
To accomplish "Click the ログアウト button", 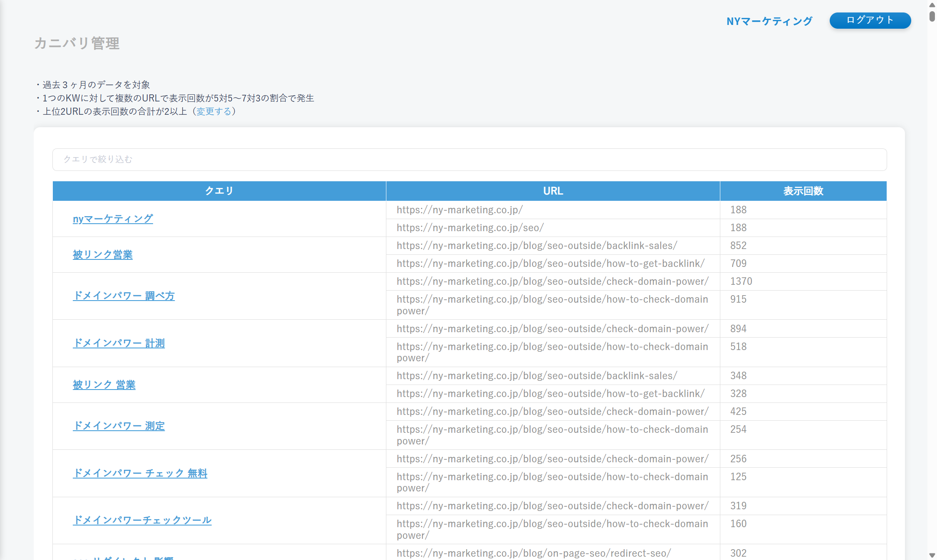I will pyautogui.click(x=870, y=20).
